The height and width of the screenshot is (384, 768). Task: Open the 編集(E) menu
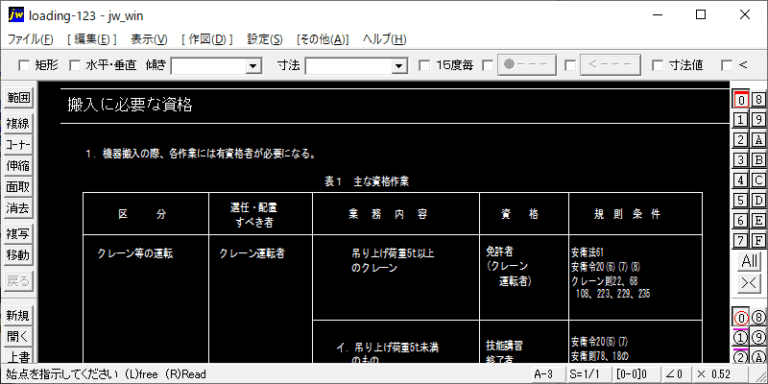coord(92,39)
